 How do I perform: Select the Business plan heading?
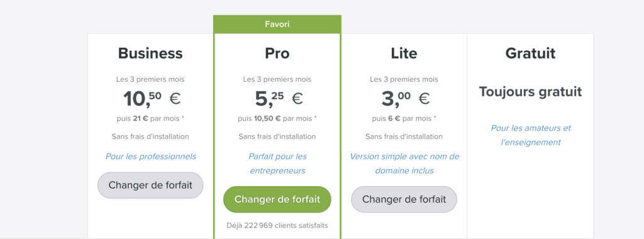(x=150, y=53)
